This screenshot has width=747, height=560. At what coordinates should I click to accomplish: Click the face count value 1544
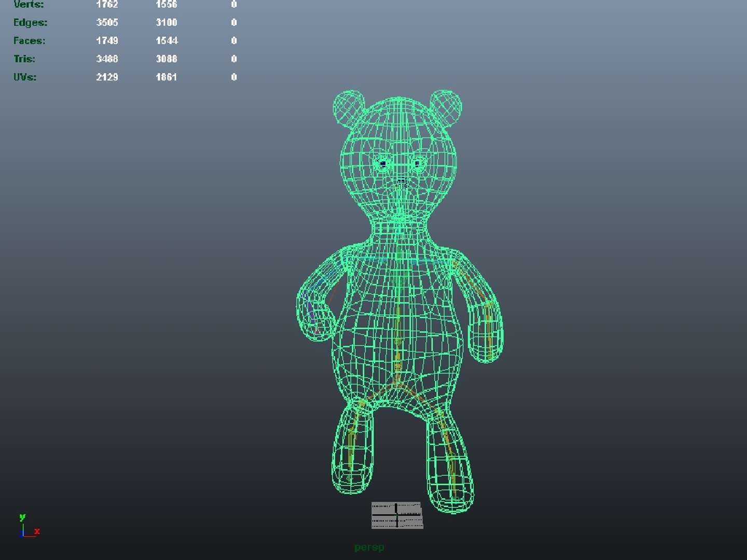tap(167, 40)
